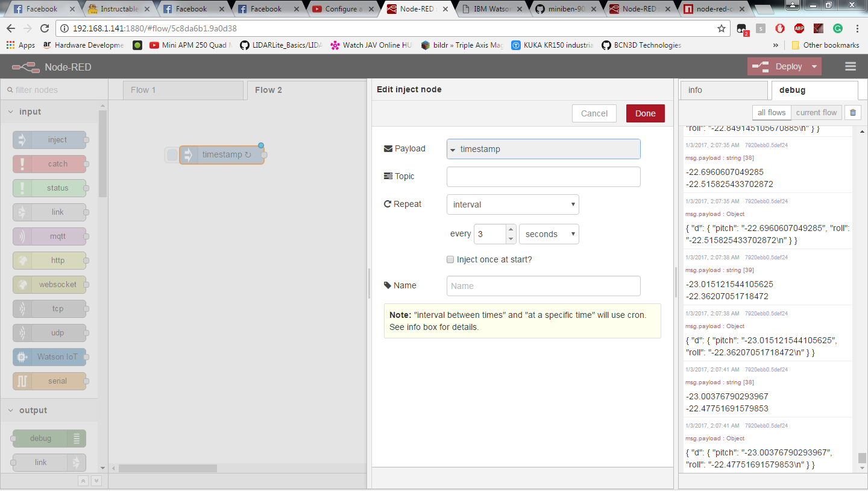Select the debug value -22.6960607049285
This screenshot has height=491, width=868.
pos(725,172)
